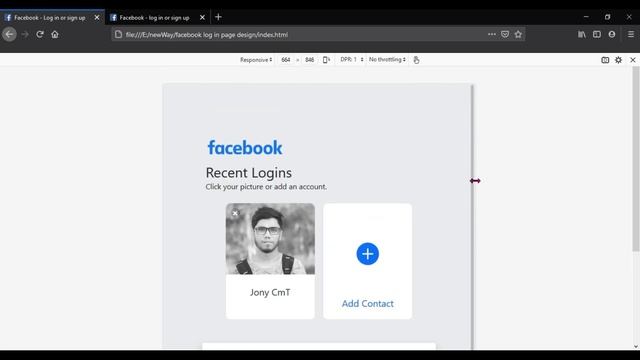Open the Responsive device dropdown
Viewport: 640px width, 360px height.
tap(256, 60)
